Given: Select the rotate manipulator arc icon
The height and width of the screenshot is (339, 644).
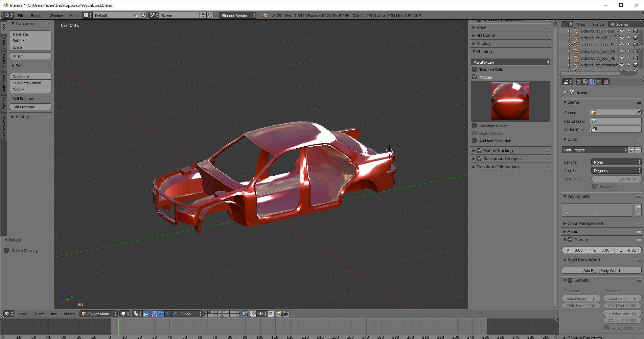Looking at the screenshot, I should [168, 314].
